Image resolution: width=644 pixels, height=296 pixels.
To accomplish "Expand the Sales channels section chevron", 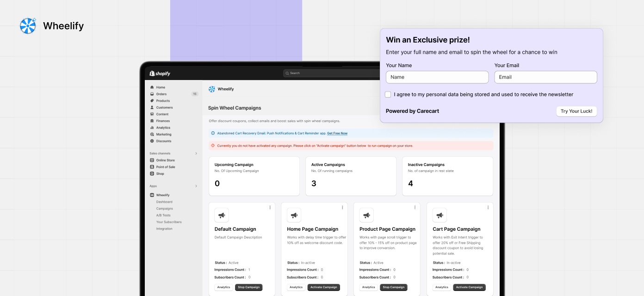I will click(196, 154).
